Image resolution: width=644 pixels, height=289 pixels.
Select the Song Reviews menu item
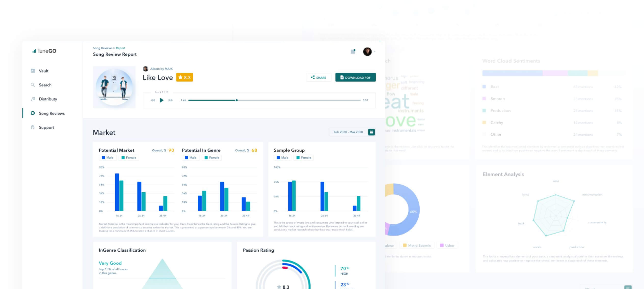pos(51,113)
